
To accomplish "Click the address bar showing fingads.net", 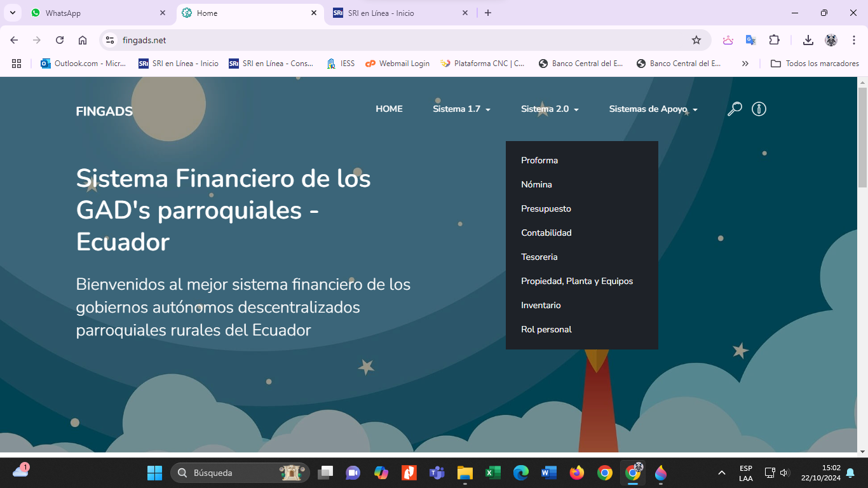I will (x=381, y=40).
